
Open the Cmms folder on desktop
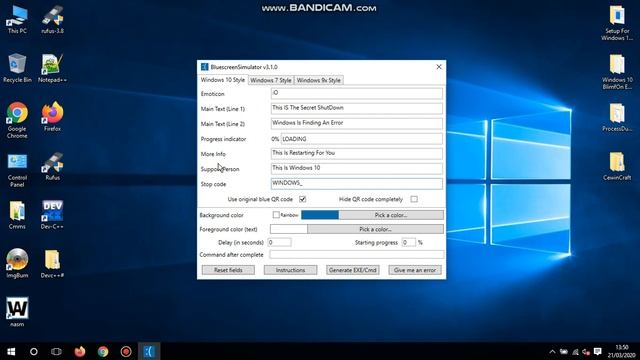click(x=17, y=215)
